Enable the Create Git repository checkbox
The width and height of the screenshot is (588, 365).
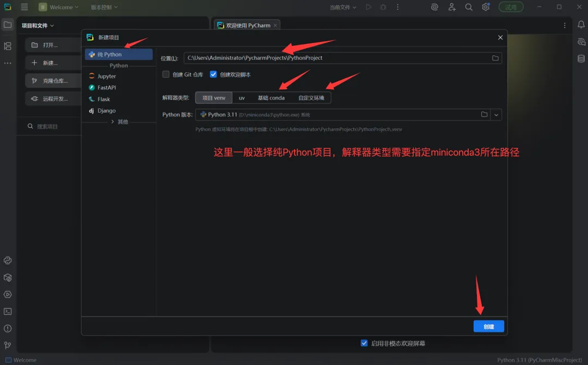pyautogui.click(x=166, y=74)
